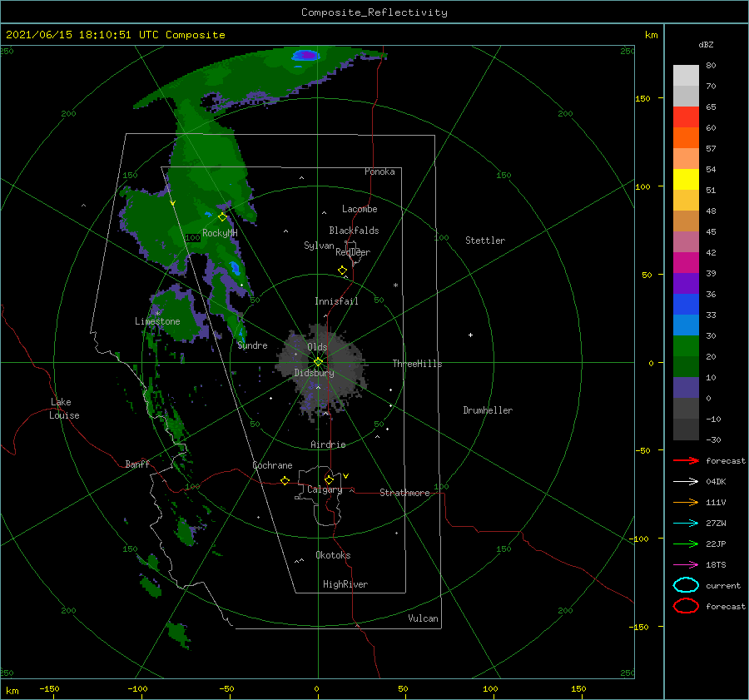Click the yellow diamond marker near RockyMH

click(x=222, y=217)
